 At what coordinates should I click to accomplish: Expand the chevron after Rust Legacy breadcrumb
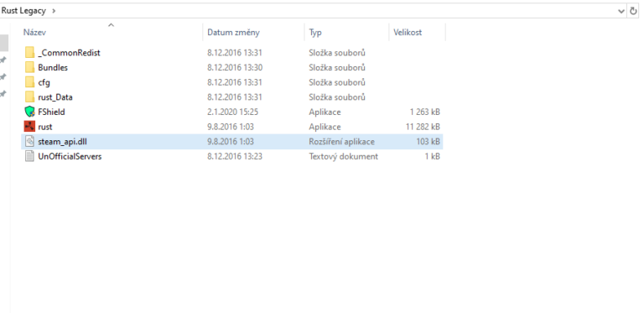54,11
